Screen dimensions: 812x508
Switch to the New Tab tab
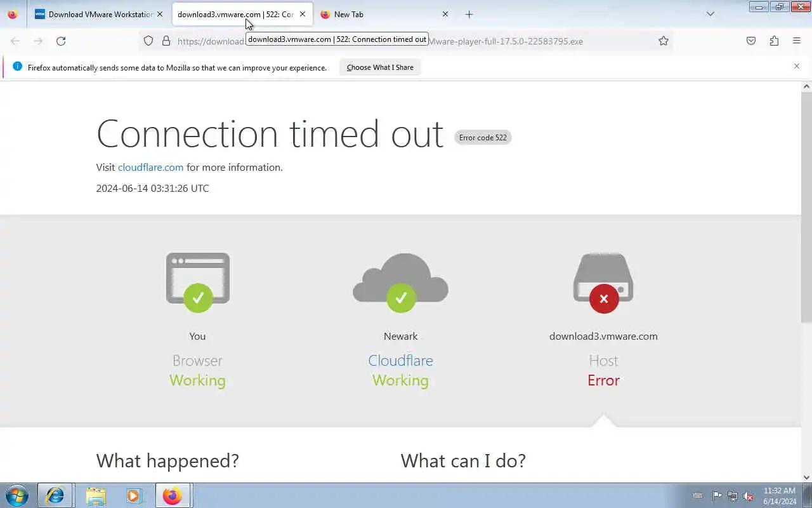[385, 14]
